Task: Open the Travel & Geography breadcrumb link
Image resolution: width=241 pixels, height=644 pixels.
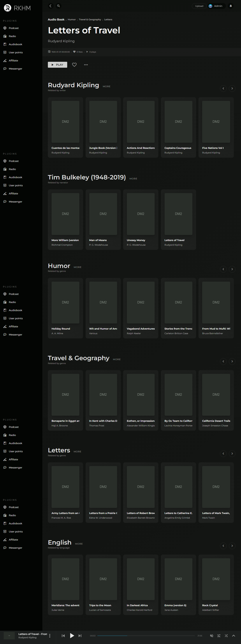Action: (90, 20)
